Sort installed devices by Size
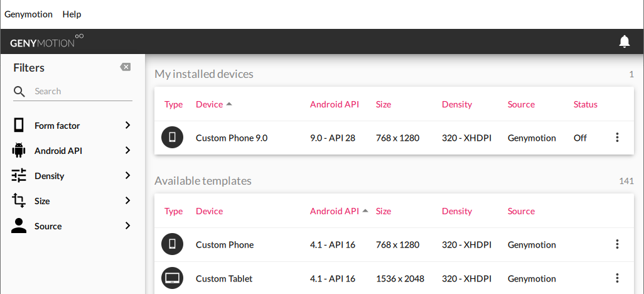644x294 pixels. tap(383, 104)
